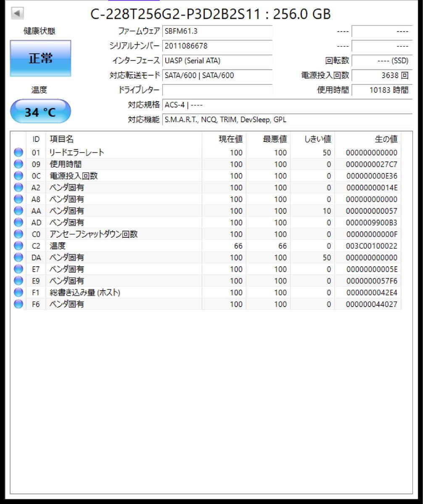The width and height of the screenshot is (423, 504).
Task: Click the status orb for ID F6
Action: coord(19,304)
